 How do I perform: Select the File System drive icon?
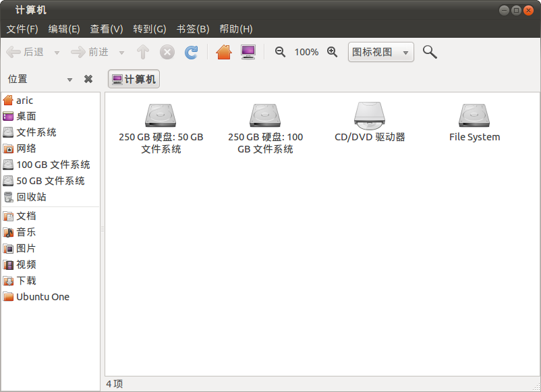click(x=474, y=115)
